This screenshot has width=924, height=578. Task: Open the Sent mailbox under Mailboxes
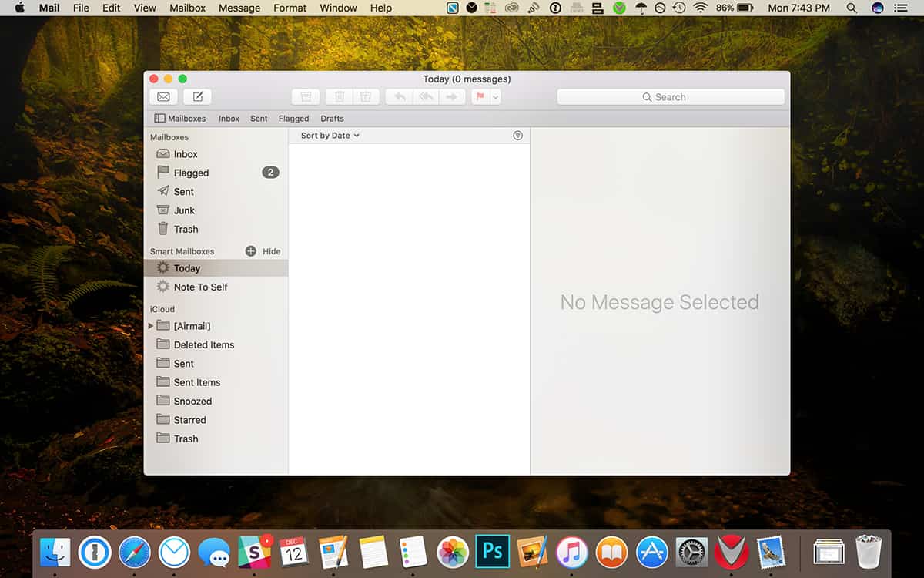[x=216, y=191]
